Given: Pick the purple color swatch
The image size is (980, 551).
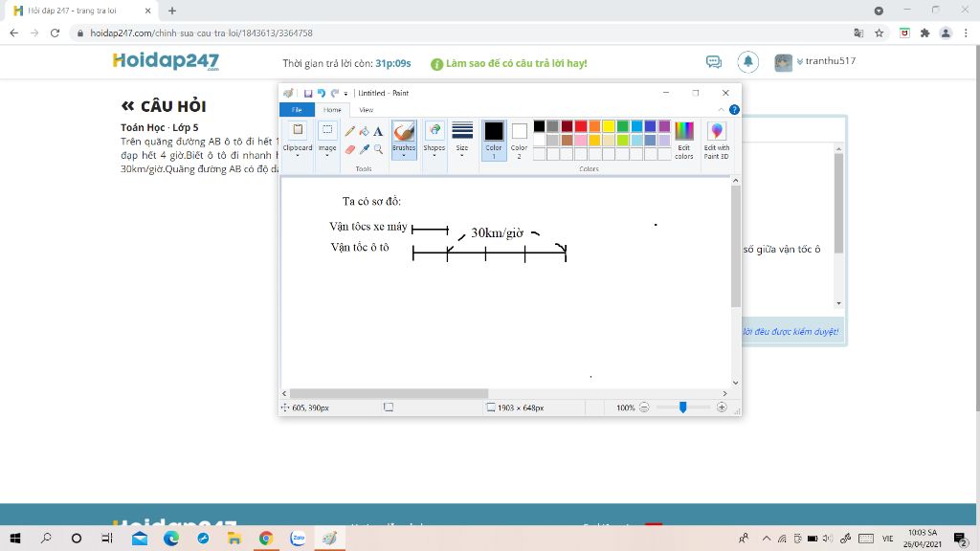Looking at the screenshot, I should pos(664,127).
